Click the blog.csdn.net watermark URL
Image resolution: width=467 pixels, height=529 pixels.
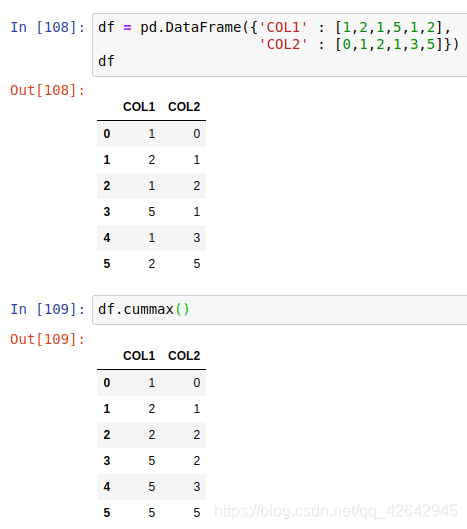coord(336,511)
